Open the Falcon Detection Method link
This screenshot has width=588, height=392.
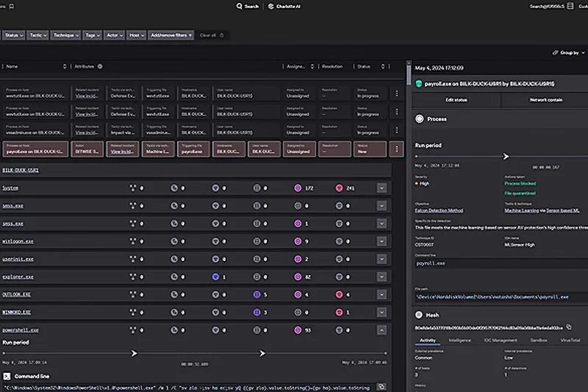[x=442, y=210]
